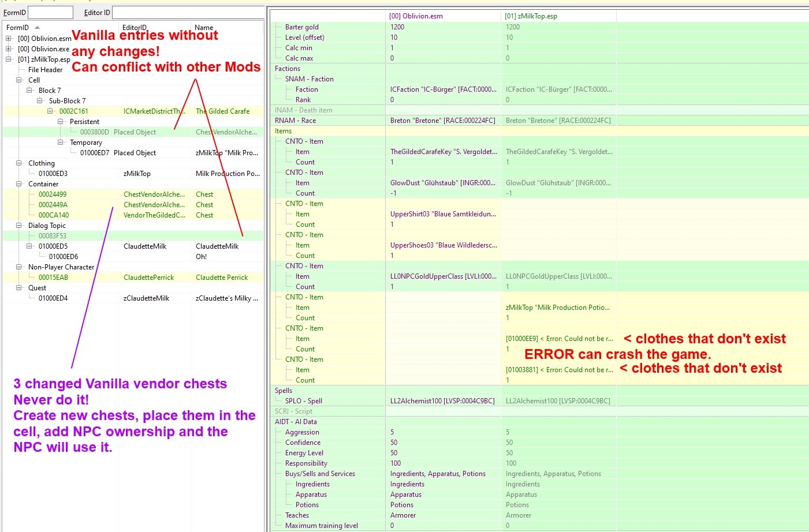Collapse the Clothing group
This screenshot has height=532, width=809.
19,163
